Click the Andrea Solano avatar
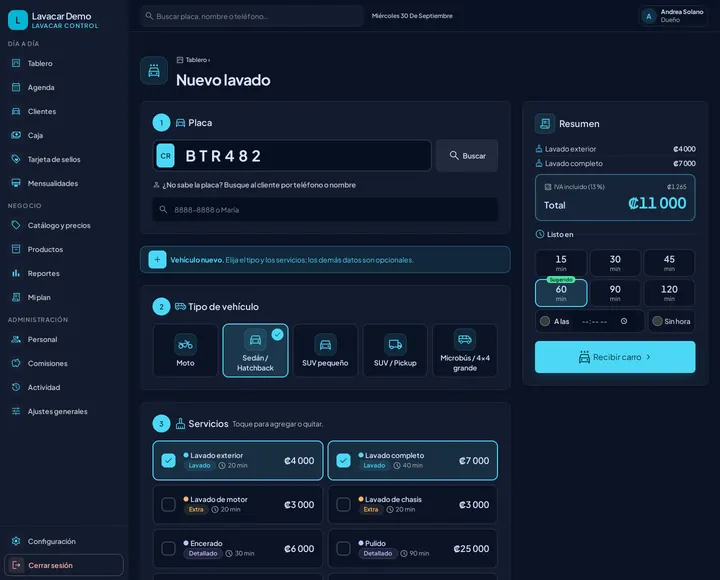 pos(648,17)
